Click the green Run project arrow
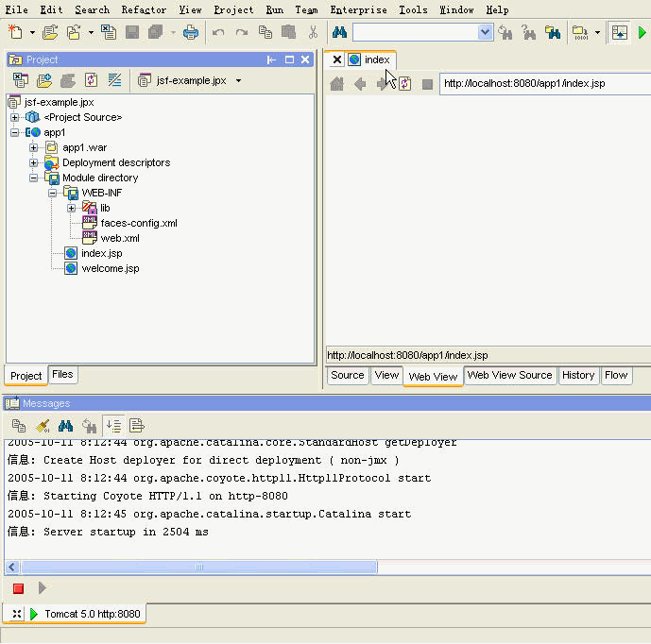Screen dimensions: 651x644 (x=642, y=32)
